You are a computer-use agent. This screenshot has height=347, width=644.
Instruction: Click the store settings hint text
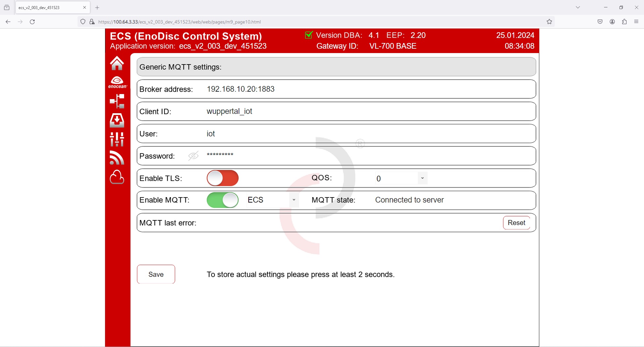pyautogui.click(x=301, y=274)
